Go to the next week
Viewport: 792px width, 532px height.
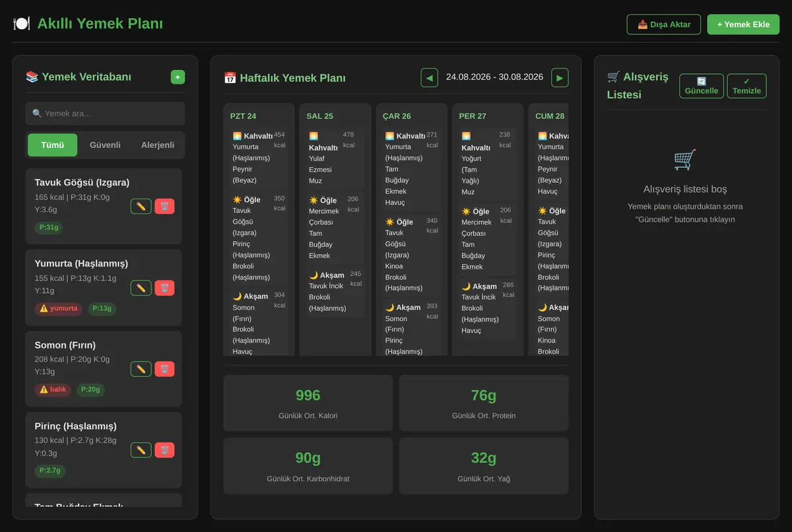pos(560,77)
